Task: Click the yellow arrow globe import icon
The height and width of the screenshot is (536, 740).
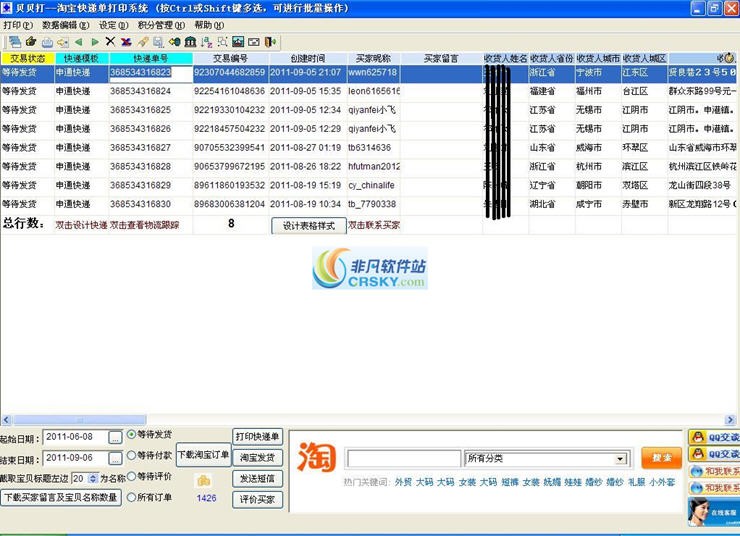Action: (x=175, y=42)
